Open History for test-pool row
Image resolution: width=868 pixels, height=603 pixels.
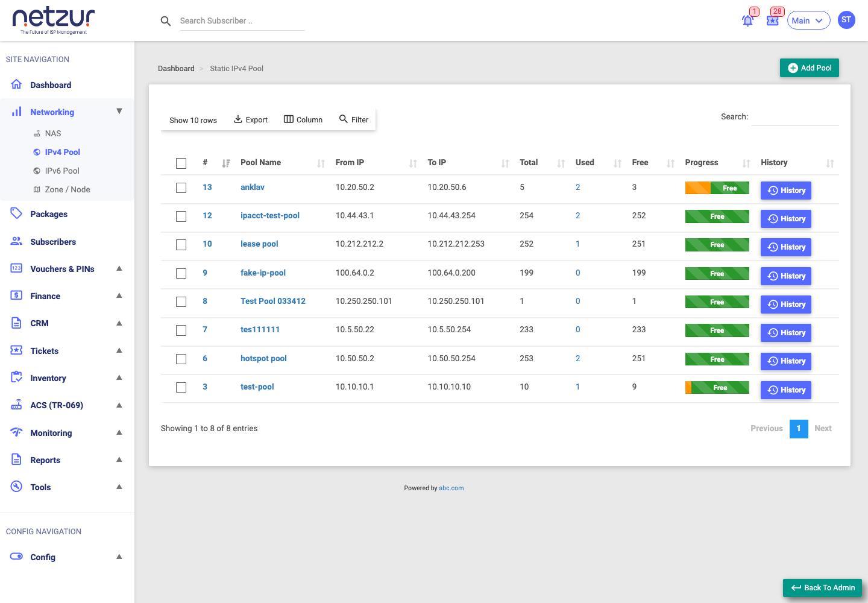(x=786, y=390)
